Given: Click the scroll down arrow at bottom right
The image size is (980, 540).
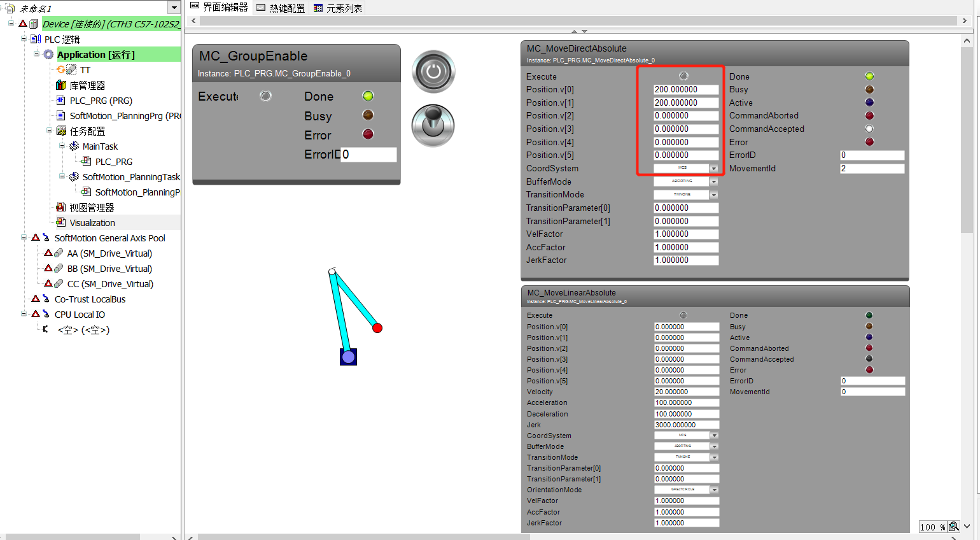Looking at the screenshot, I should coord(967,527).
